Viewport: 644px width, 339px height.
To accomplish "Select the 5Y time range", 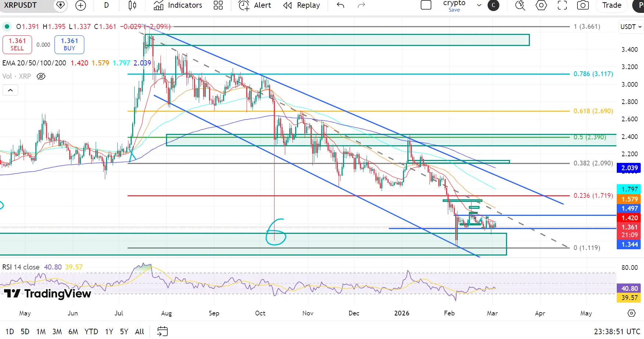I will (x=124, y=331).
